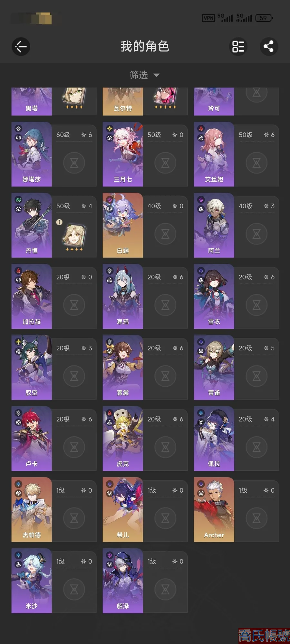Tap empty light cone slot for 艾丝妲

pyautogui.click(x=256, y=163)
